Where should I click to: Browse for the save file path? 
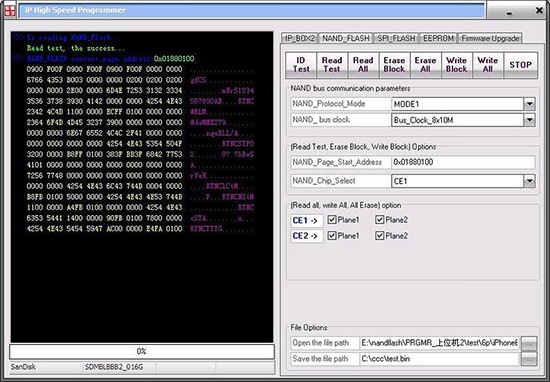(x=529, y=359)
